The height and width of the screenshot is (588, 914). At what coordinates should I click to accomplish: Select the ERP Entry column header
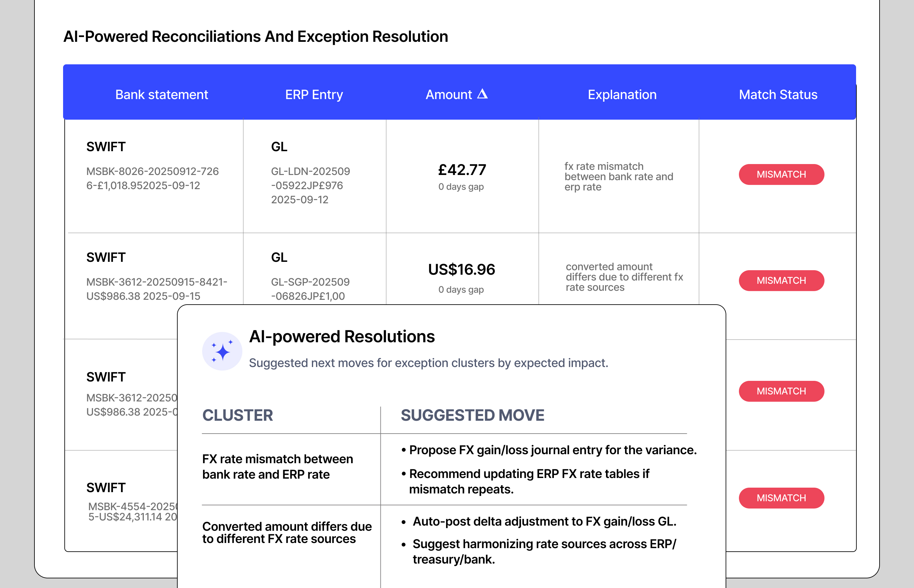[x=314, y=95]
